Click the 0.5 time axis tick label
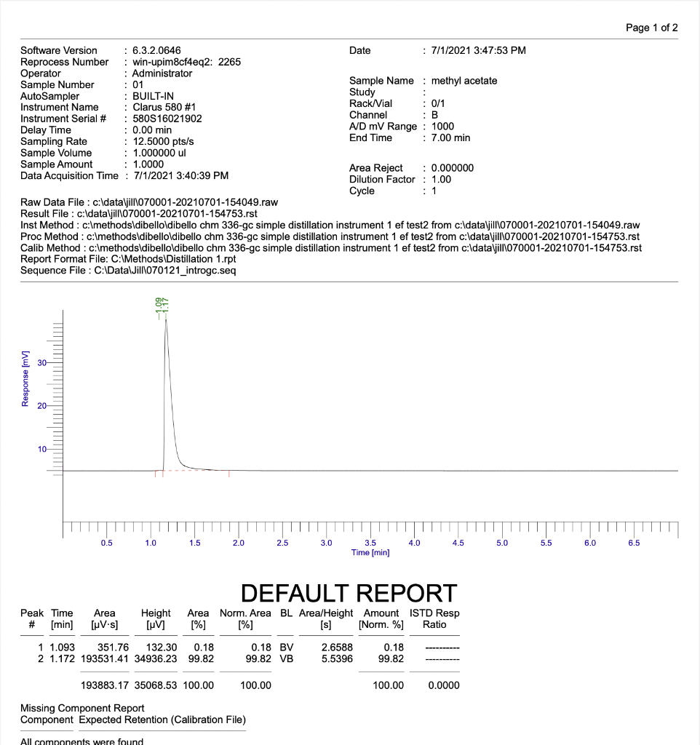700x745 pixels. [106, 543]
